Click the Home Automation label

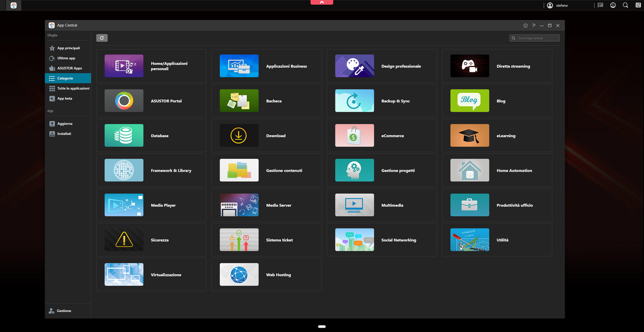point(514,171)
